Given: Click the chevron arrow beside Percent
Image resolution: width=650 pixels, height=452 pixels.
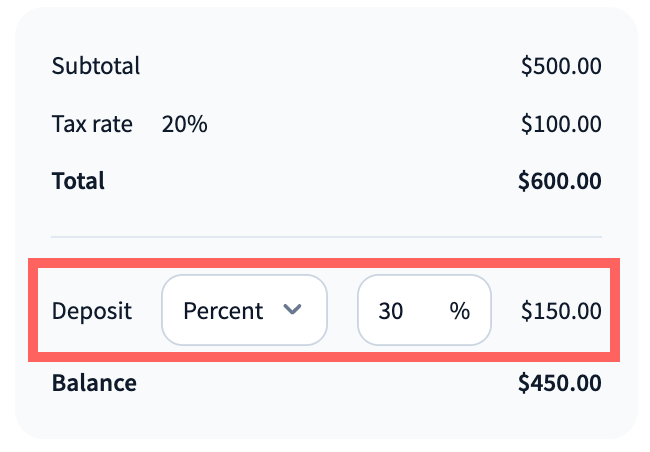Looking at the screenshot, I should click(x=292, y=310).
